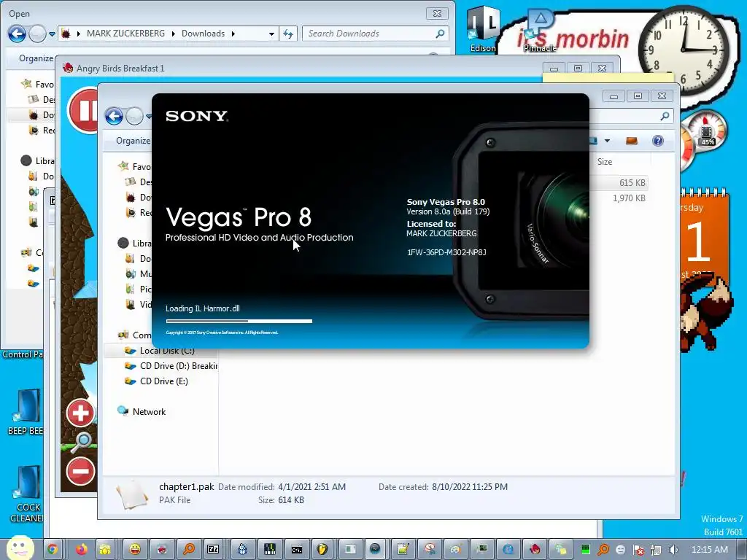Click date created value 8/10/2022 11:25 PM
Viewport: 747px width, 560px height.
click(470, 486)
